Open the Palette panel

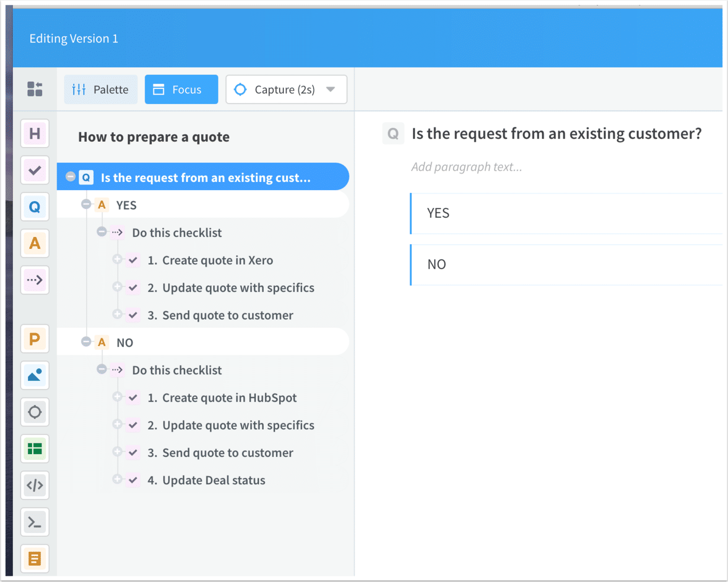(100, 89)
